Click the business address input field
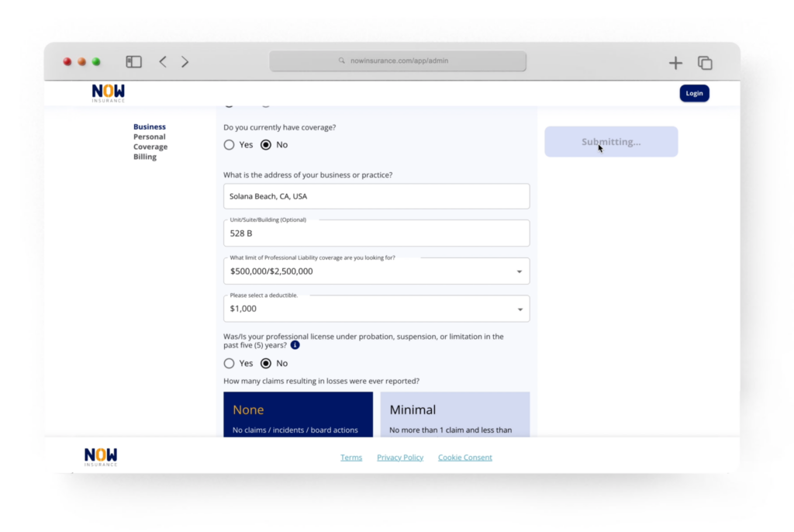The image size is (794, 532). (x=377, y=195)
